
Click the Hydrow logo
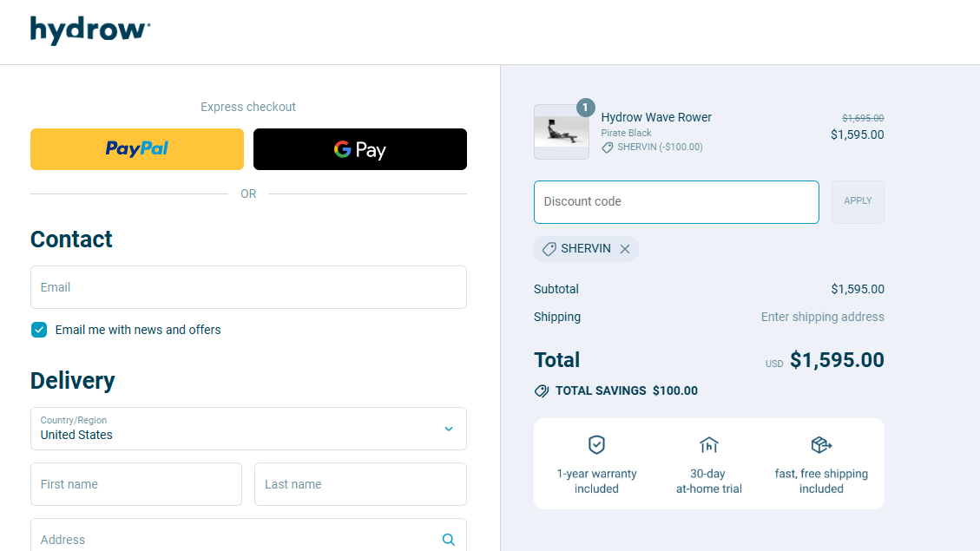tap(90, 30)
